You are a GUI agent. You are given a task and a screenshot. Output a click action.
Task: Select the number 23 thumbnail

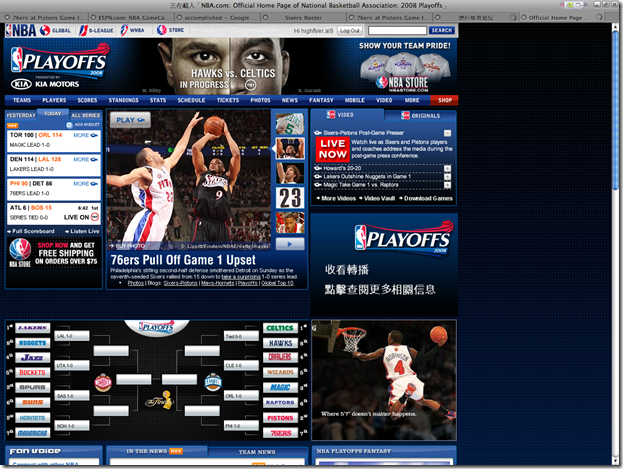tap(290, 198)
